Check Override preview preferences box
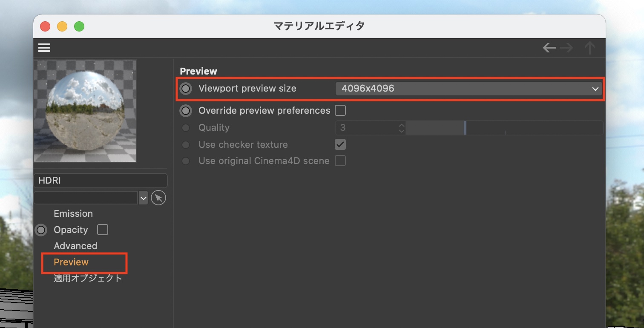The width and height of the screenshot is (644, 328). 340,111
